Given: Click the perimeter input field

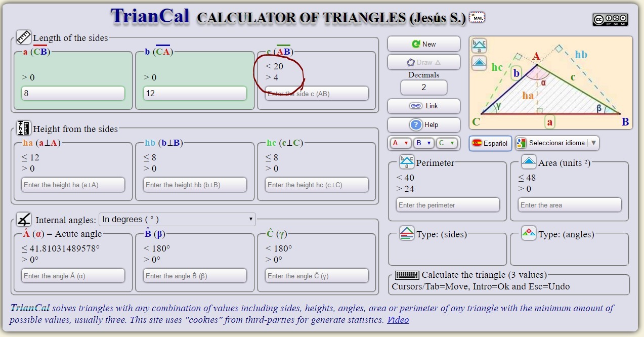Looking at the screenshot, I should [x=448, y=205].
